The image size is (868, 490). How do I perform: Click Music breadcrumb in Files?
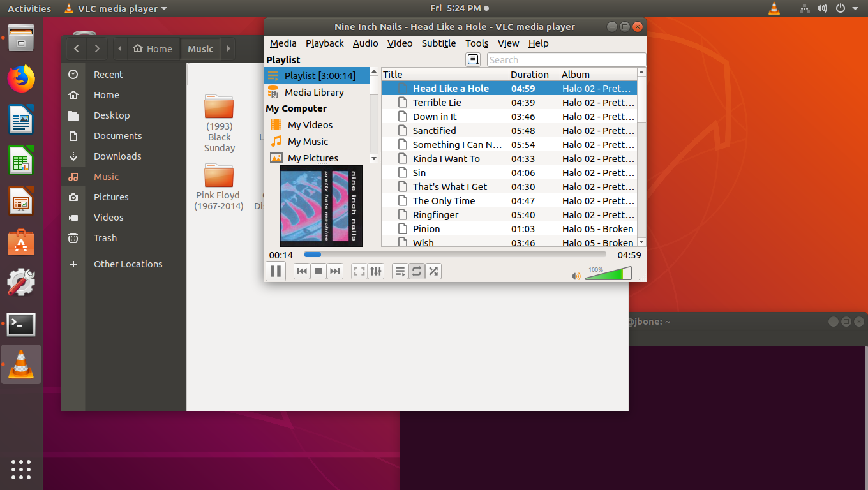(200, 48)
